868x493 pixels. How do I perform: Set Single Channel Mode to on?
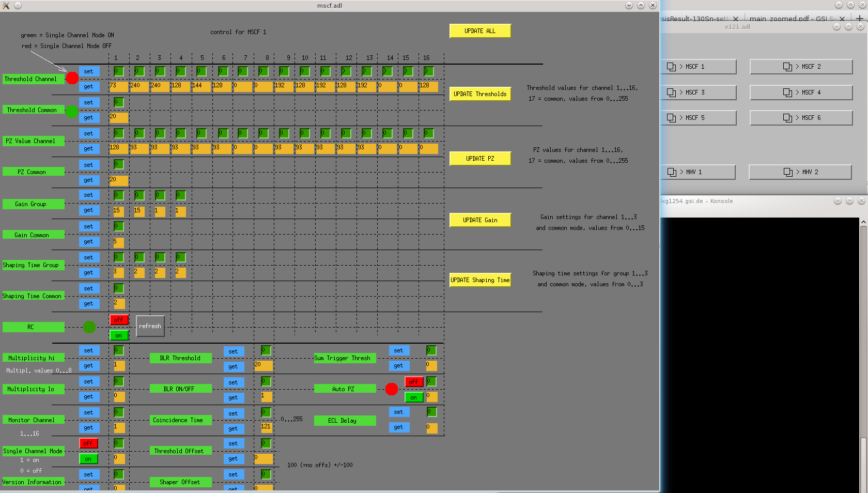click(88, 459)
